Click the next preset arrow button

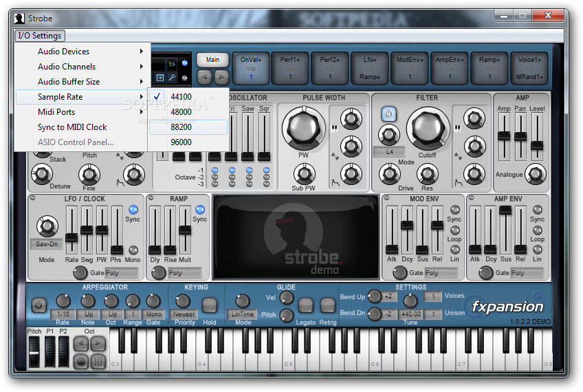221,77
